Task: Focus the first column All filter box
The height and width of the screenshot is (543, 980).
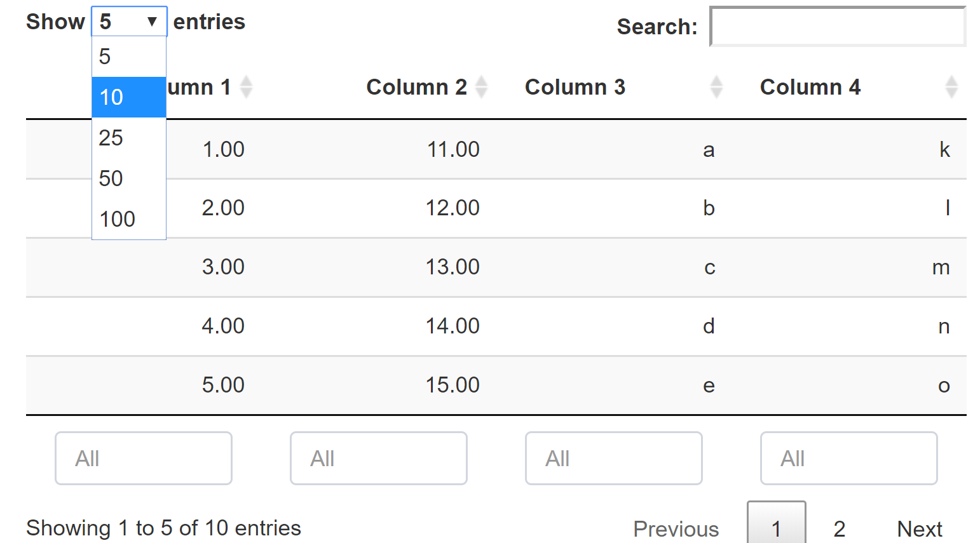Action: pos(144,459)
